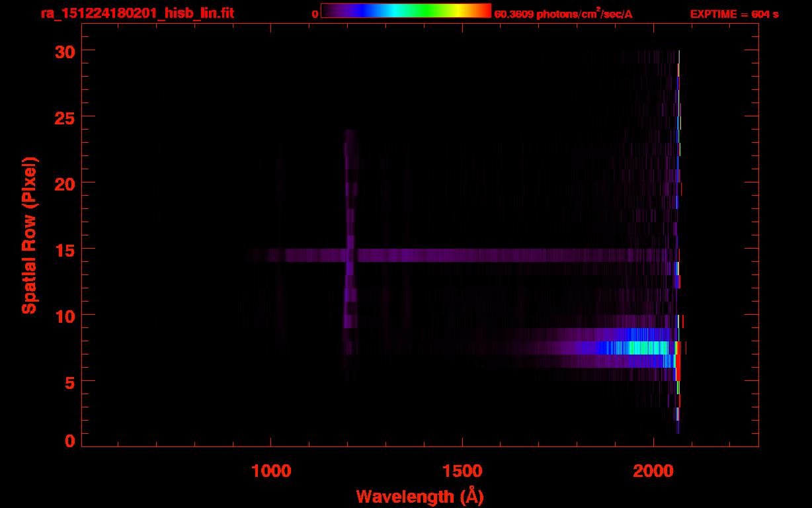Click the color bar minimum label 0
Screen dimensions: 812x508
click(x=315, y=14)
